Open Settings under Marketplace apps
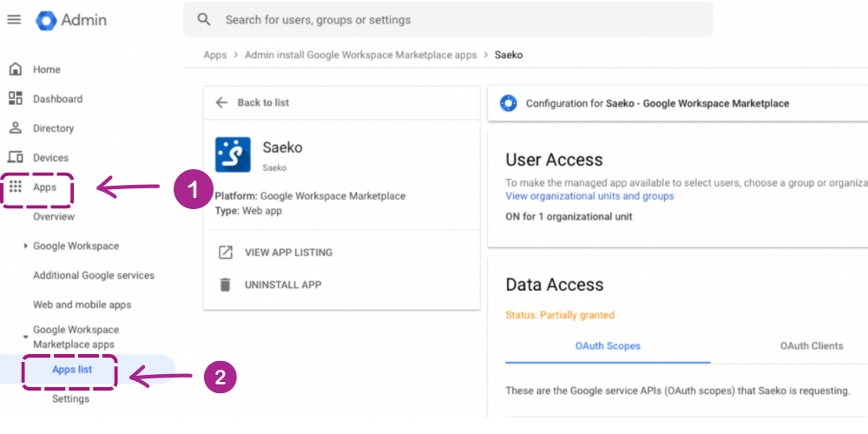868x434 pixels. 70,398
